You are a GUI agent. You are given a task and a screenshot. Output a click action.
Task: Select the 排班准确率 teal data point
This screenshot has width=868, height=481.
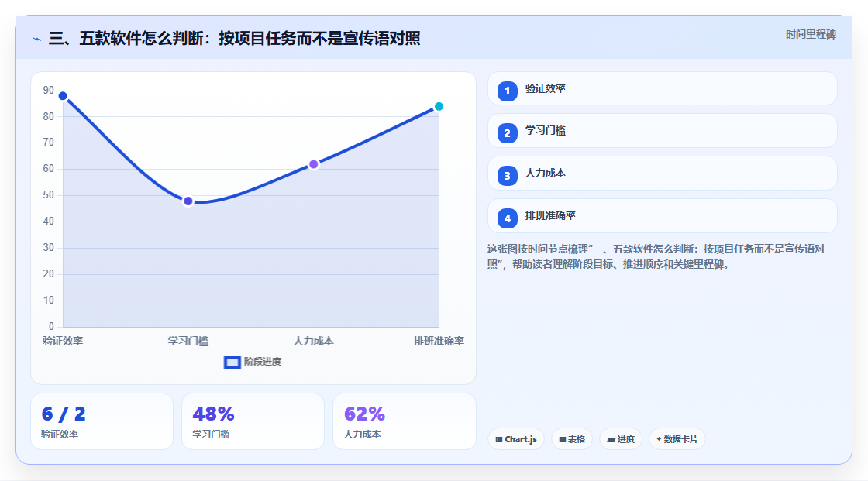(439, 106)
